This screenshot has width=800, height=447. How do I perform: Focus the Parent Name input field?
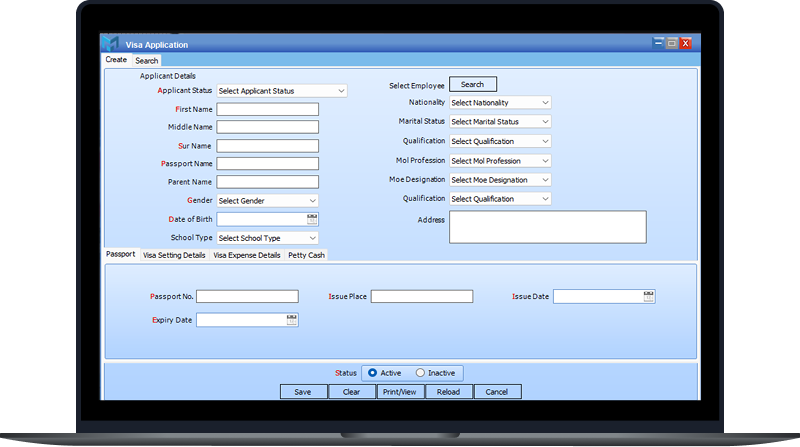click(x=267, y=182)
